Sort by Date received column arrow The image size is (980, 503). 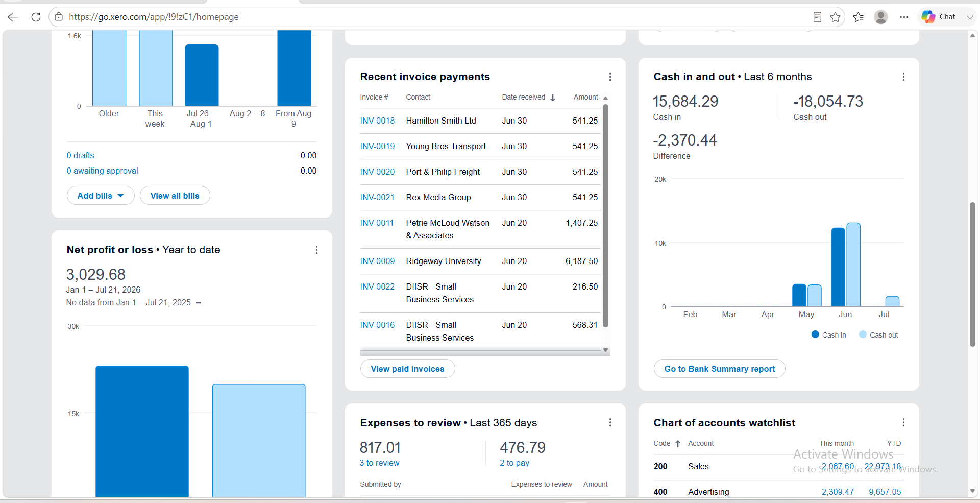(553, 98)
